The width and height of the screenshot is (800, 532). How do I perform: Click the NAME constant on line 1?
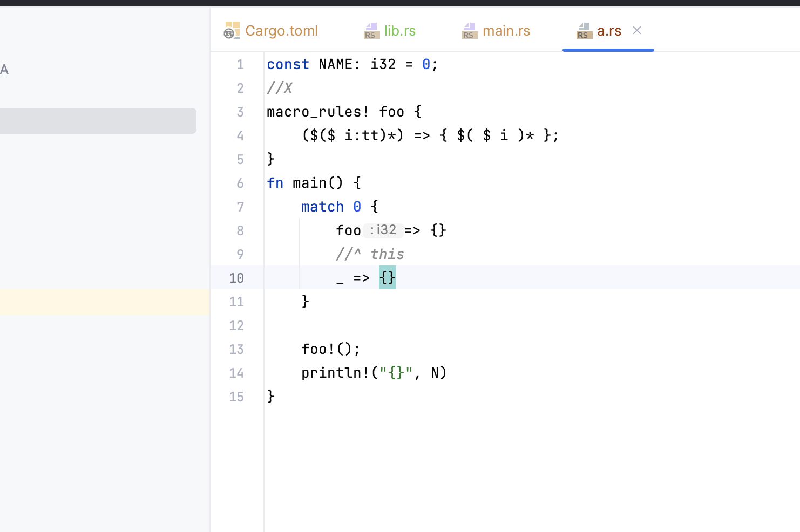pyautogui.click(x=335, y=64)
